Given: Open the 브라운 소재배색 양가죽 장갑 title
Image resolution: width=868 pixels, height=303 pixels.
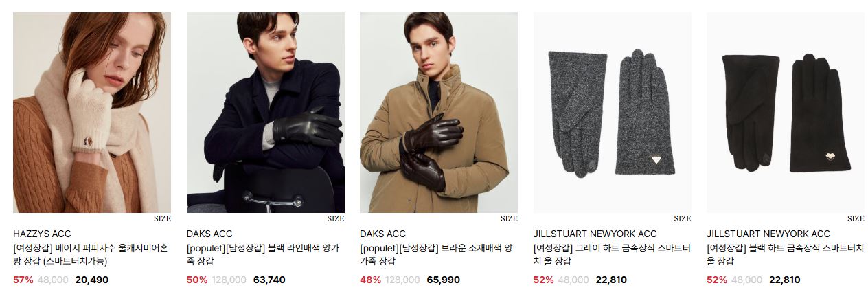Looking at the screenshot, I should coord(436,254).
